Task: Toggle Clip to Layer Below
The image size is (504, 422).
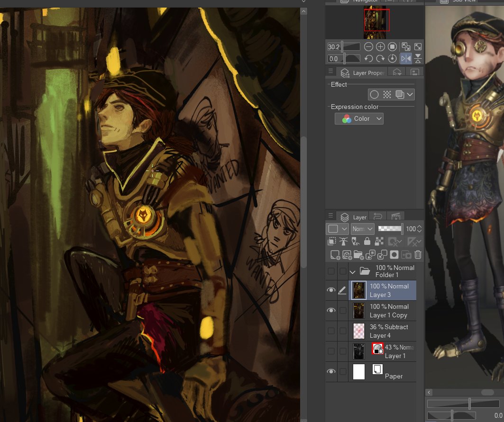Action: [331, 242]
